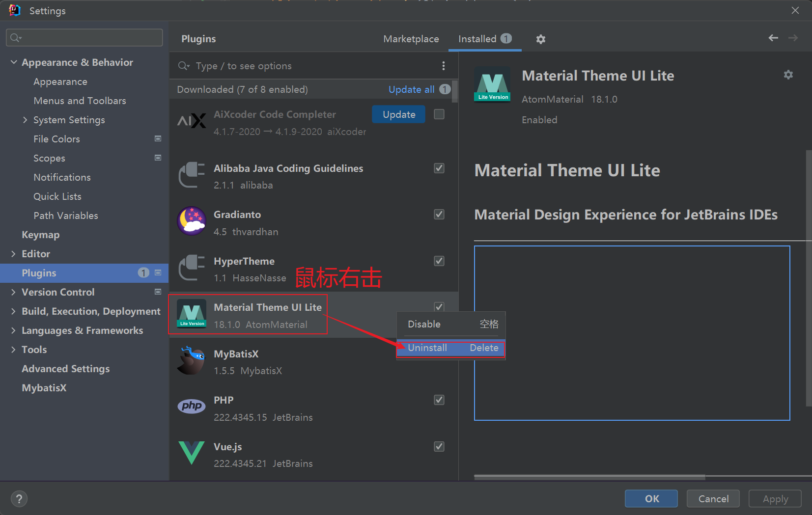Click the forward navigation arrow

coord(793,38)
